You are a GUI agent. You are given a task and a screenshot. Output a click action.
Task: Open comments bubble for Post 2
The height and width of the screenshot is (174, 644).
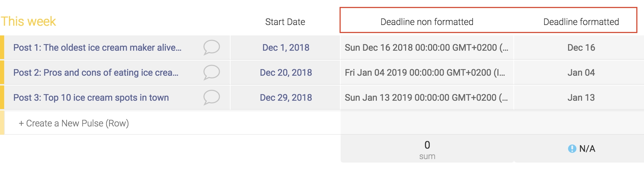(211, 72)
